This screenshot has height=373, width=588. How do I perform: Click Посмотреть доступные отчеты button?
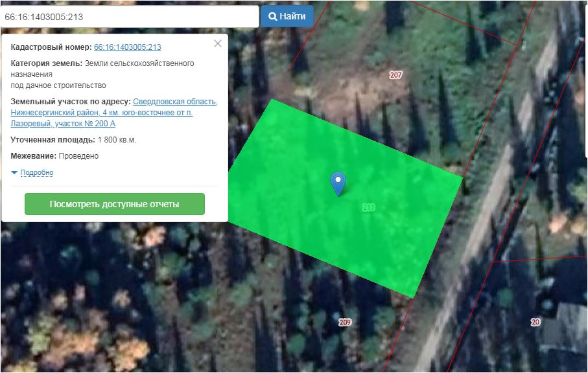click(115, 204)
